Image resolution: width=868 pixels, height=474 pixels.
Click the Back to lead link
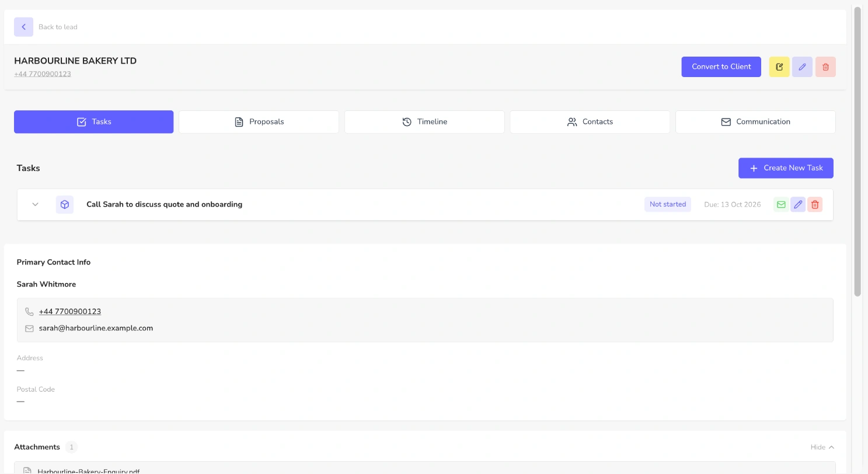[x=58, y=27]
